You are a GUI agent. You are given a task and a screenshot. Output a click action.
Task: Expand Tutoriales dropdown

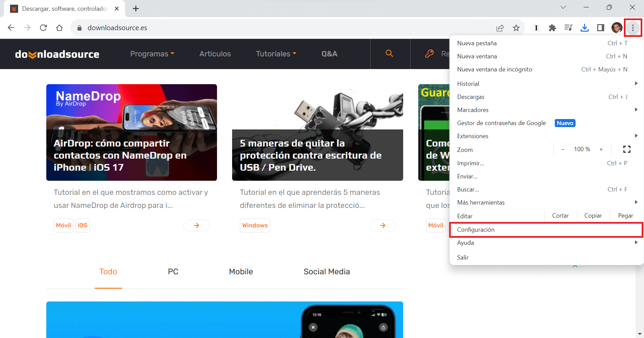pos(276,54)
